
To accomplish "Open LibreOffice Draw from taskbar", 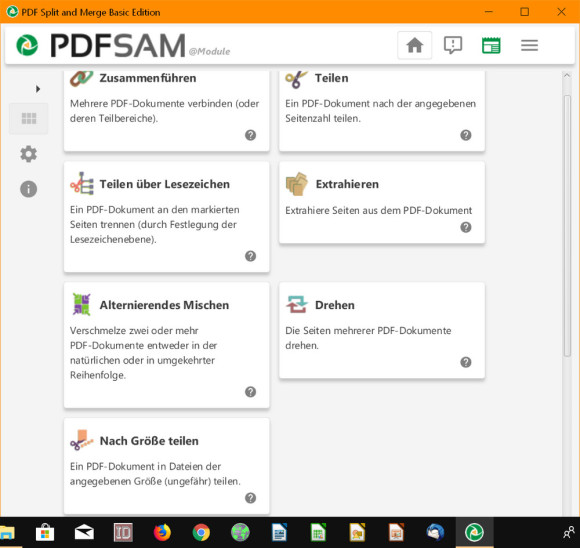I will (x=357, y=533).
